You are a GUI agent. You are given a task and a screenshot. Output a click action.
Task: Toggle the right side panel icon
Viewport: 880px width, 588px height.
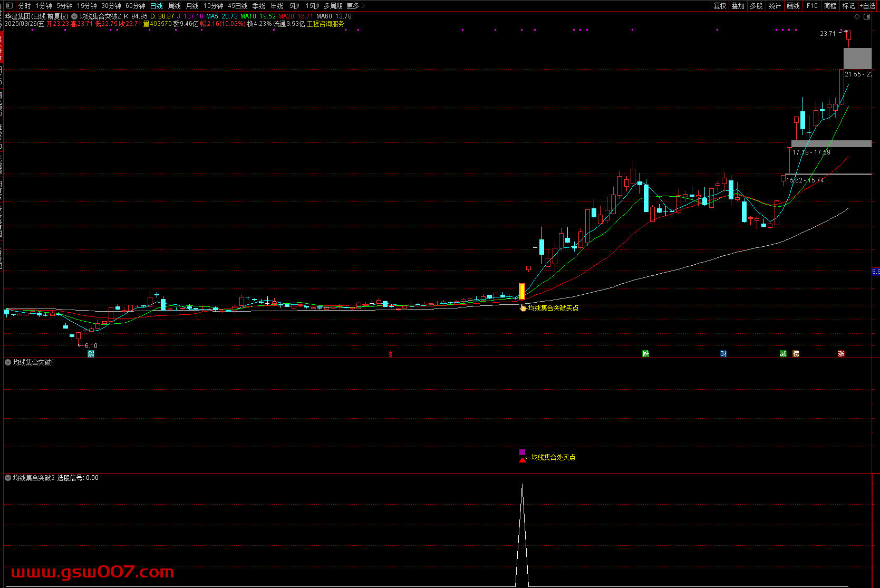[x=866, y=17]
